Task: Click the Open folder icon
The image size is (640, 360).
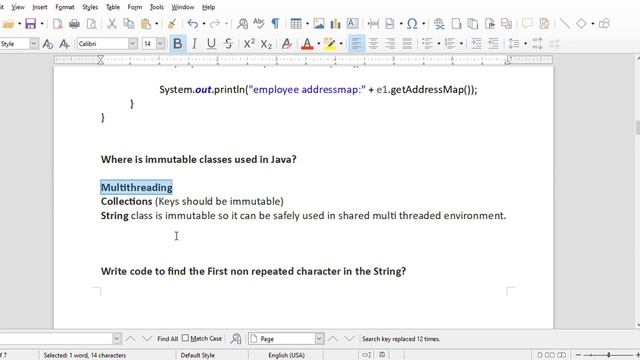Action: point(8,24)
